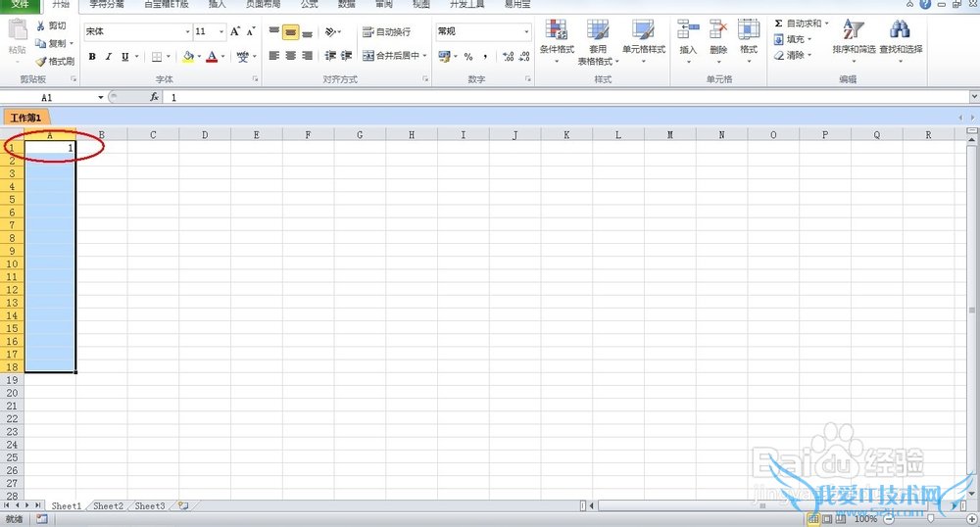Open the number format dropdown (常规)
The width and height of the screenshot is (980, 527).
click(526, 31)
